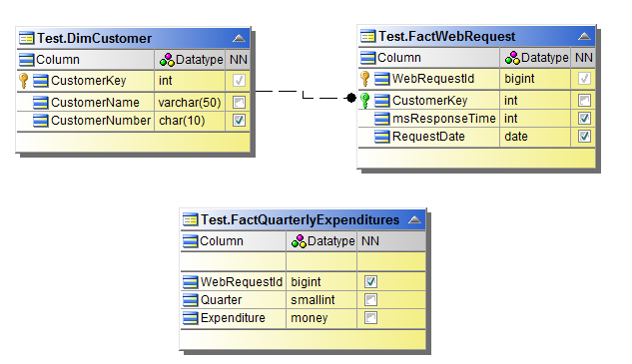The height and width of the screenshot is (364, 632).
Task: Select the CustomerNumber column name
Action: [x=101, y=121]
